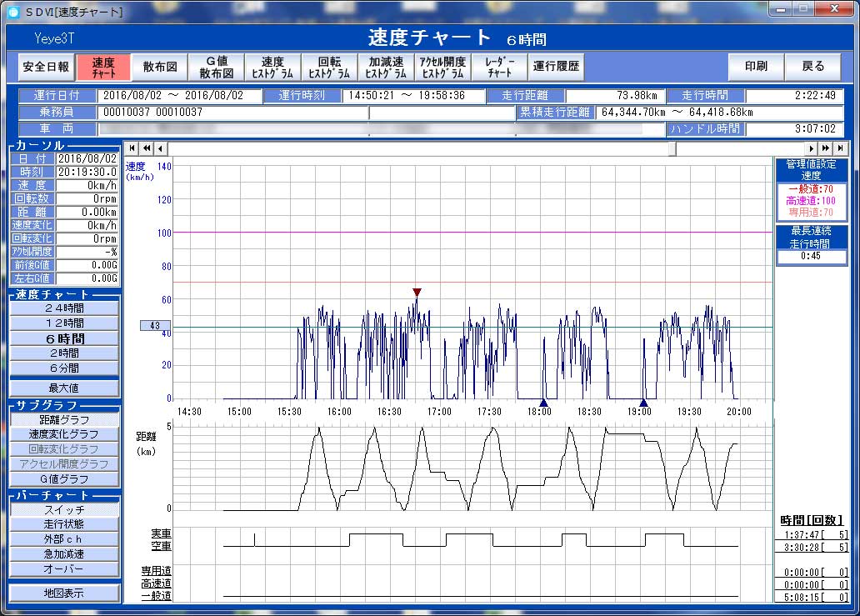Jump to the last chart position
860x616 pixels.
point(841,148)
